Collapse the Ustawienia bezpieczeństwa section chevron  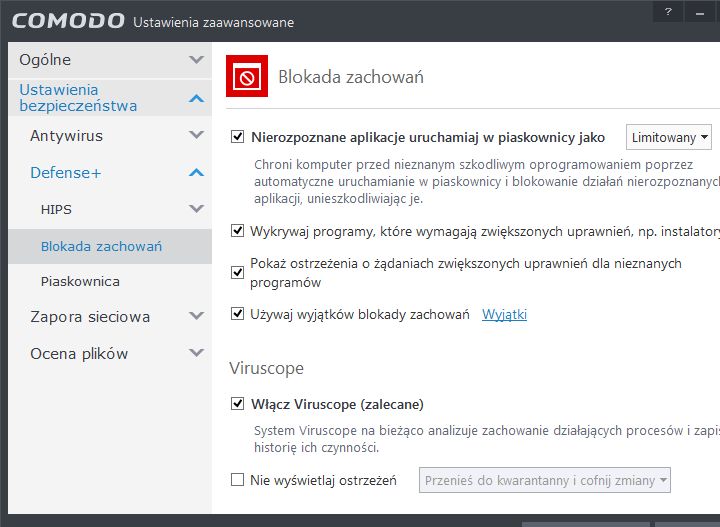tap(196, 98)
